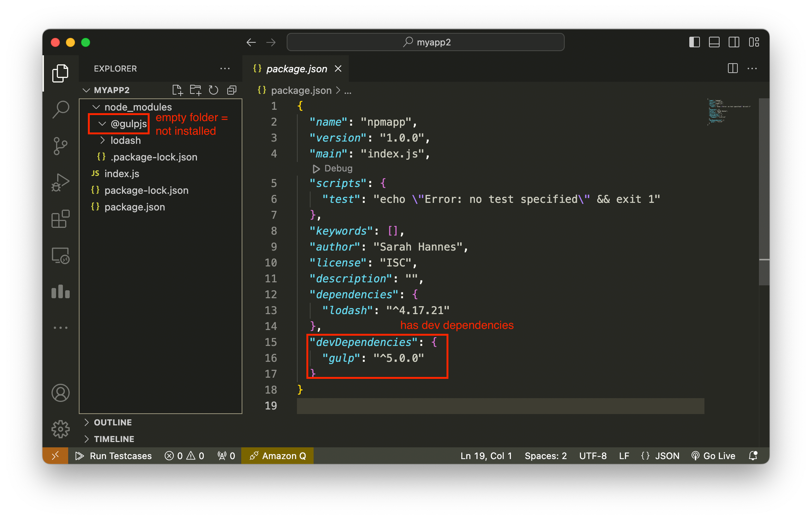812x520 pixels.
Task: Click Go Live in status bar
Action: (x=713, y=456)
